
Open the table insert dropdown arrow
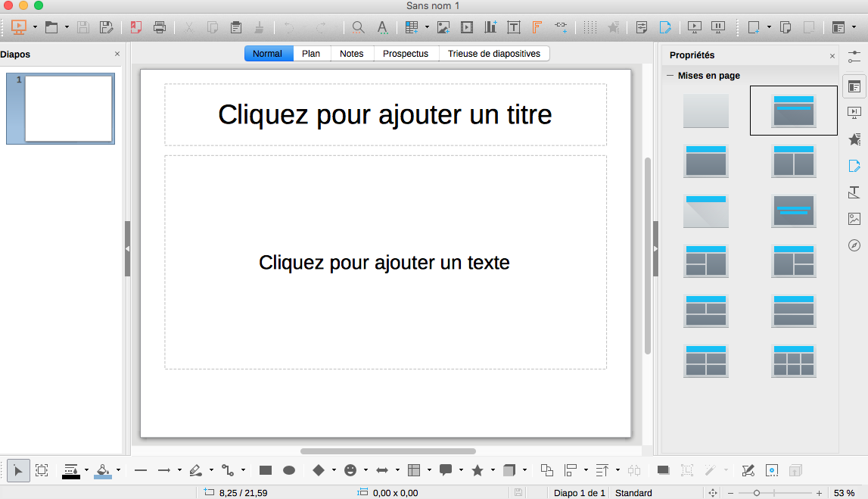427,27
